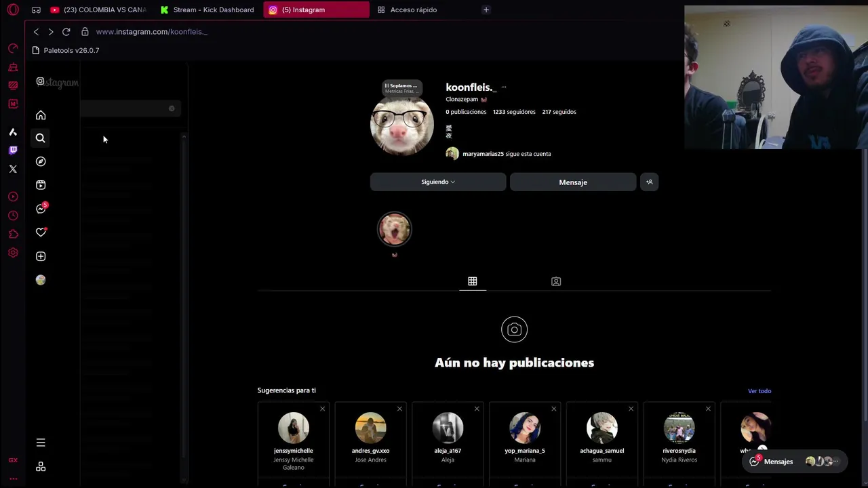Open Instagram Home from sidebar

click(x=41, y=115)
